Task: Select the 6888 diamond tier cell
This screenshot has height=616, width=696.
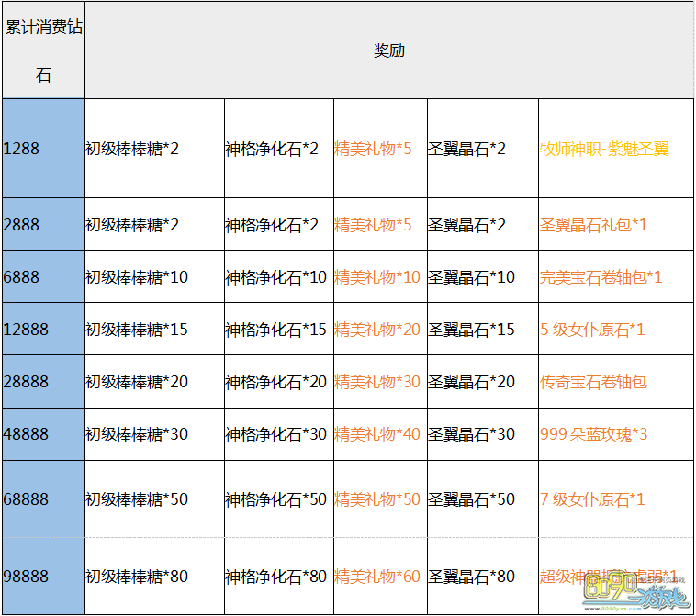Action: (x=43, y=276)
